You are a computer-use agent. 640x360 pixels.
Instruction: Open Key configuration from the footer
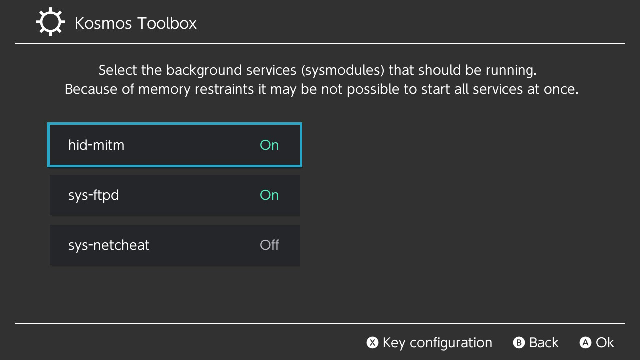point(437,343)
